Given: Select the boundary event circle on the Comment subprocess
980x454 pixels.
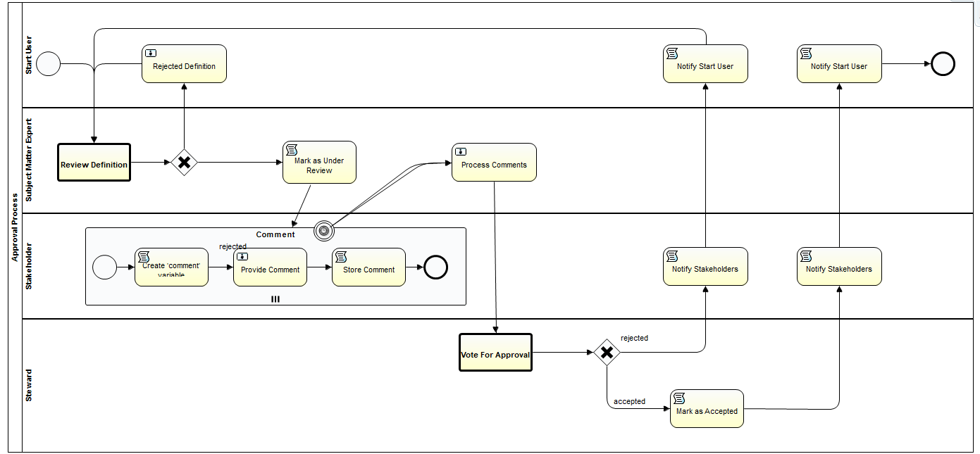Looking at the screenshot, I should click(x=323, y=230).
